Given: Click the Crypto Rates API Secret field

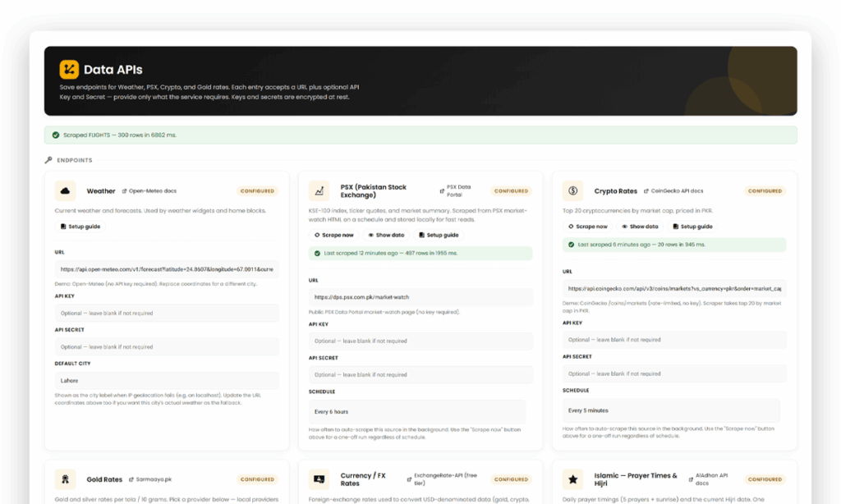Looking at the screenshot, I should [x=674, y=373].
